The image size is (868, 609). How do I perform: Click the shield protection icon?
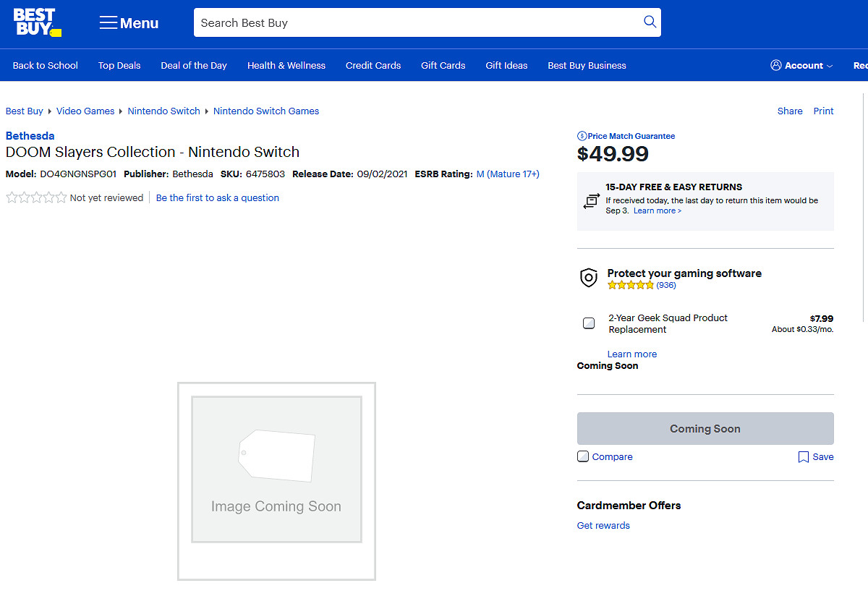[x=589, y=278]
